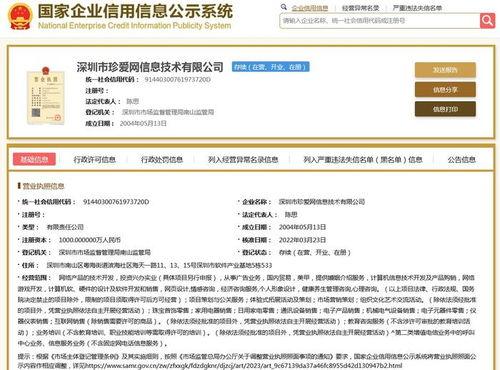Click the credit code value under 营业执照信息

(116, 202)
